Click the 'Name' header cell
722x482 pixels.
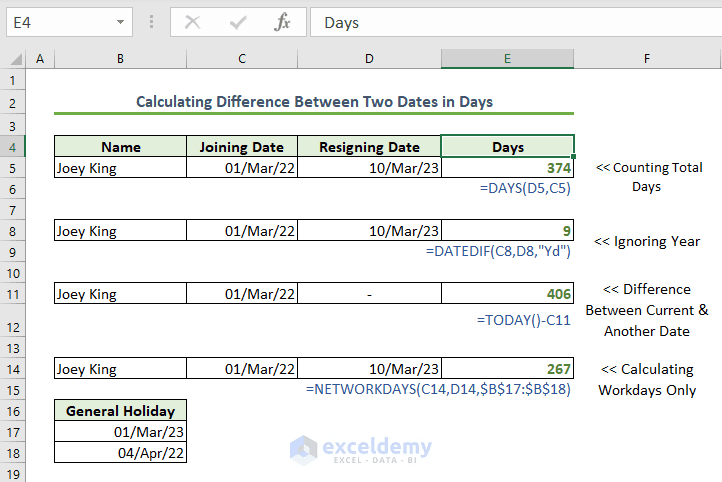coord(121,147)
